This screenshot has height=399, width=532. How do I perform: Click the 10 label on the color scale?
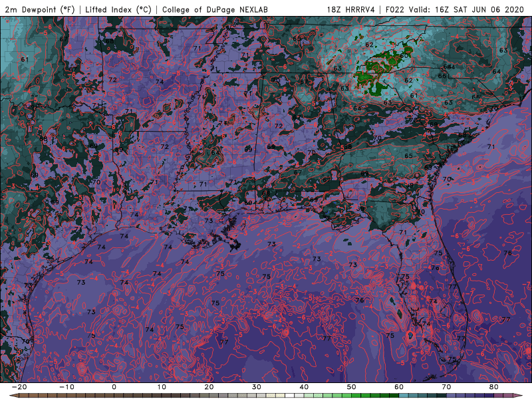(162, 387)
